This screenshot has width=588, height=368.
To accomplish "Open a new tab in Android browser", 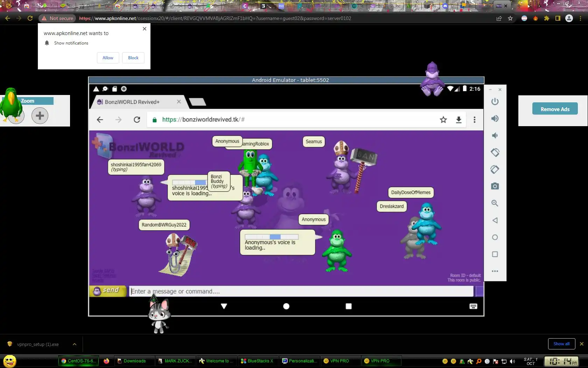I will pos(197,102).
